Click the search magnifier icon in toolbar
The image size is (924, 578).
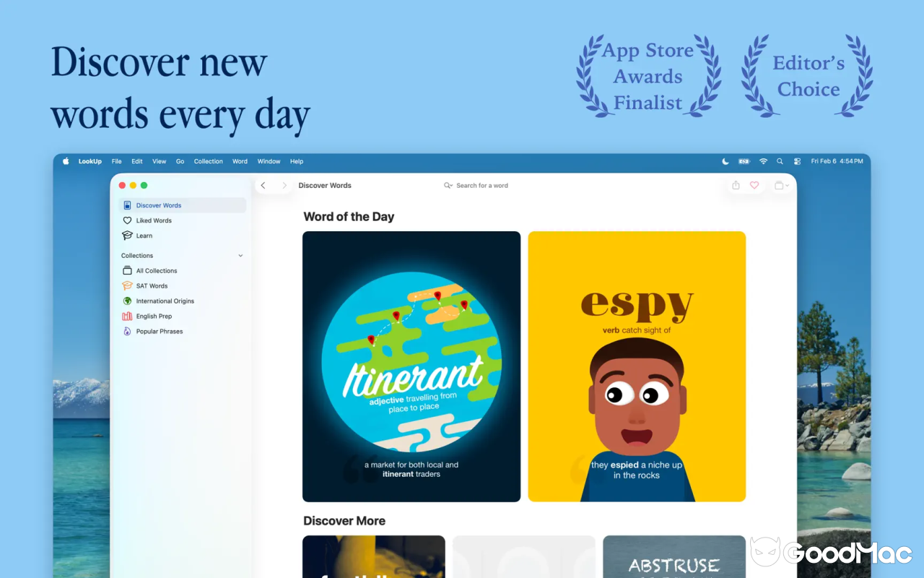[448, 186]
